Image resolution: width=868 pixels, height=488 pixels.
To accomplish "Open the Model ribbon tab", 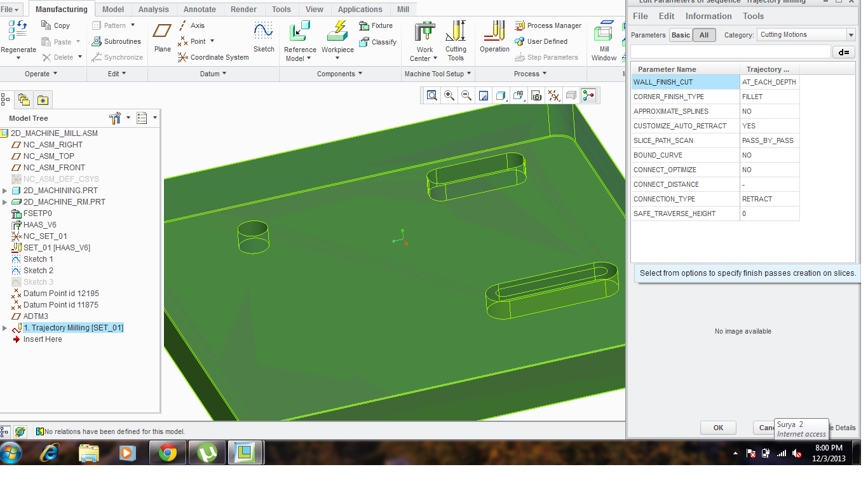I will coord(113,10).
